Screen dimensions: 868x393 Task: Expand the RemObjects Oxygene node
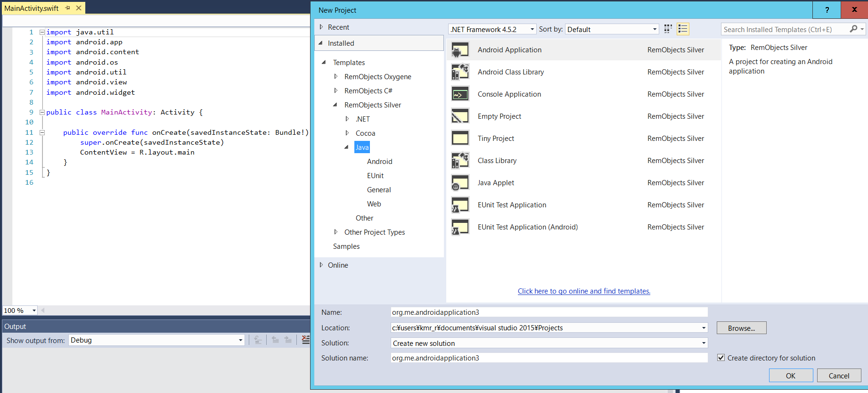click(336, 76)
